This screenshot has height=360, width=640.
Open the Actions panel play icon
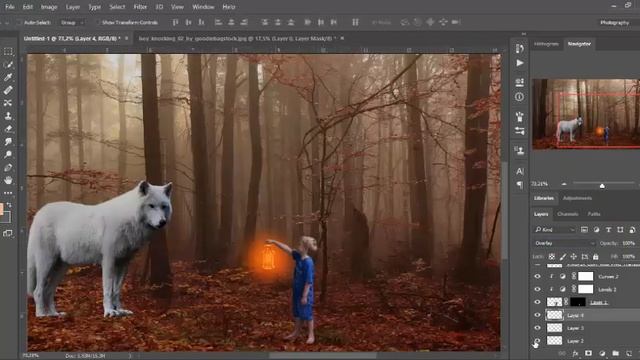[x=520, y=63]
